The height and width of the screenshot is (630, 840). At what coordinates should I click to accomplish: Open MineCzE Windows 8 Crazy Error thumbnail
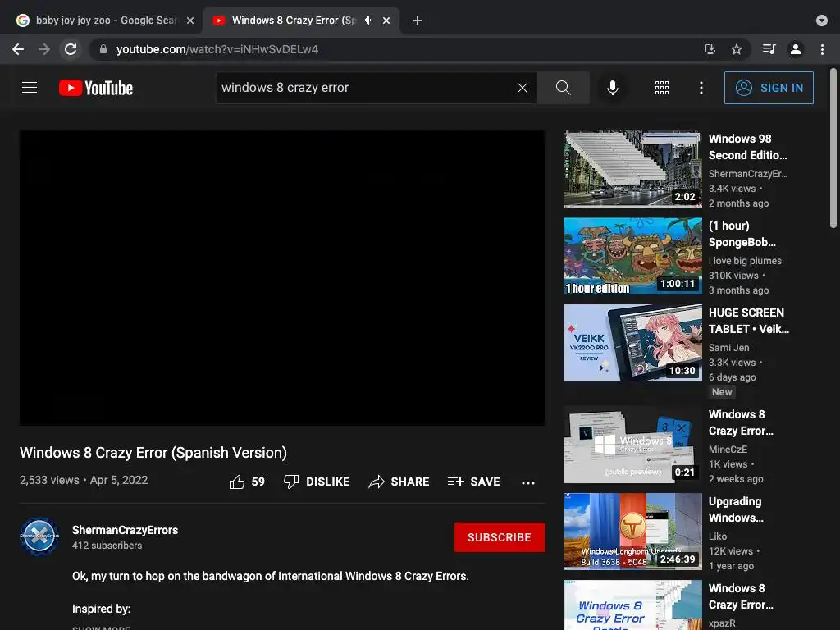(x=632, y=445)
